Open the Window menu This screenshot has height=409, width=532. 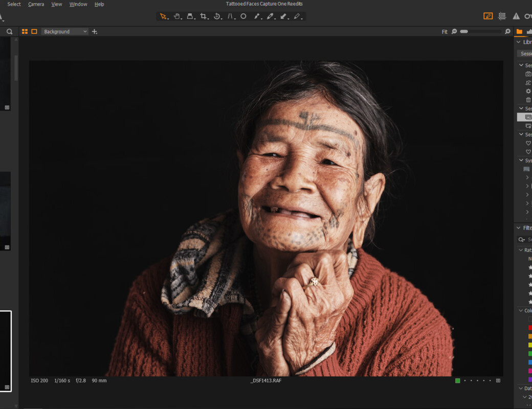click(x=78, y=4)
